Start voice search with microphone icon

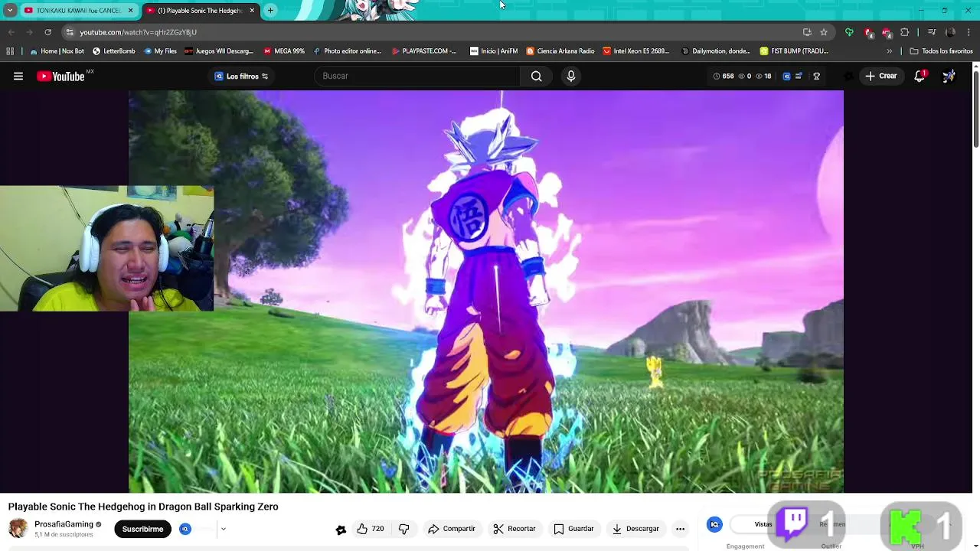[x=570, y=76]
